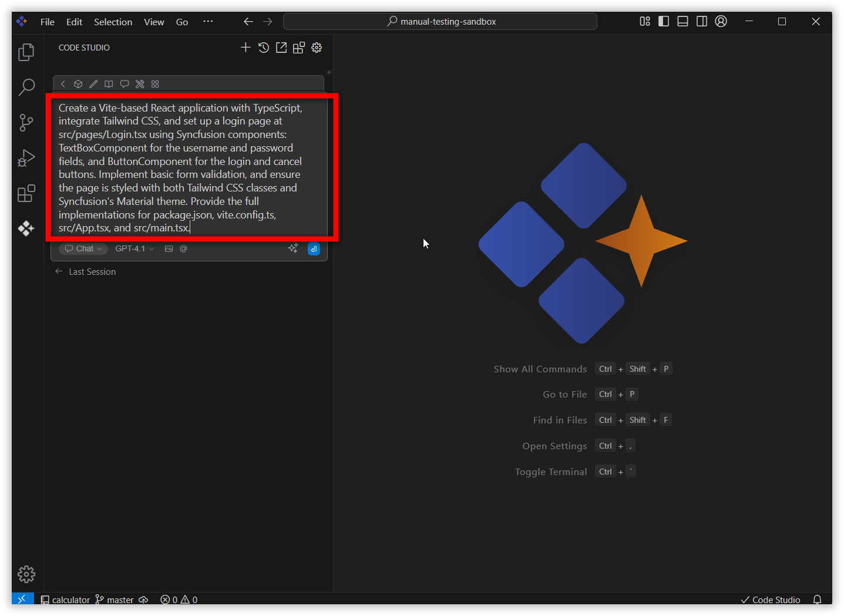
Task: Navigate back with the title bar arrow
Action: pos(248,22)
